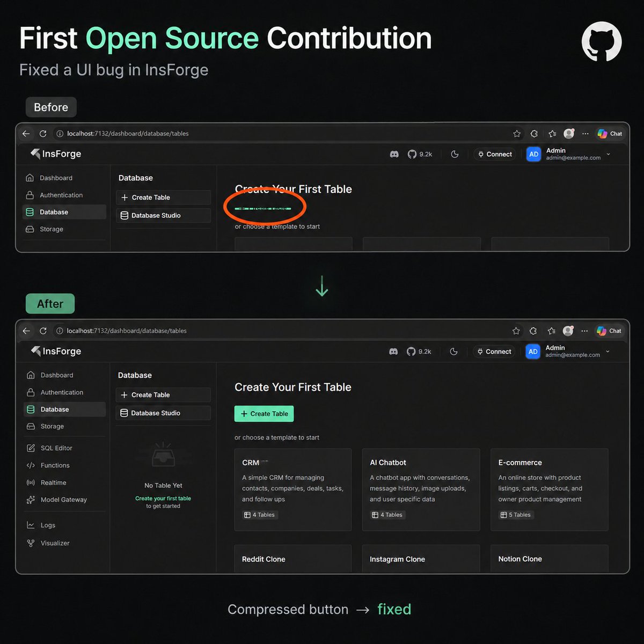The height and width of the screenshot is (644, 644).
Task: Click the AD avatar in the After window
Action: (533, 352)
